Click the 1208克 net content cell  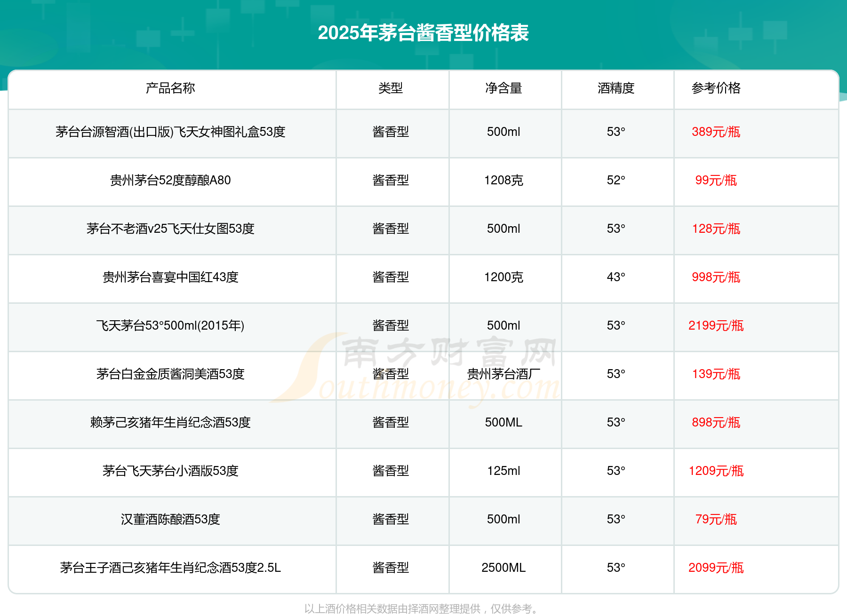[503, 180]
